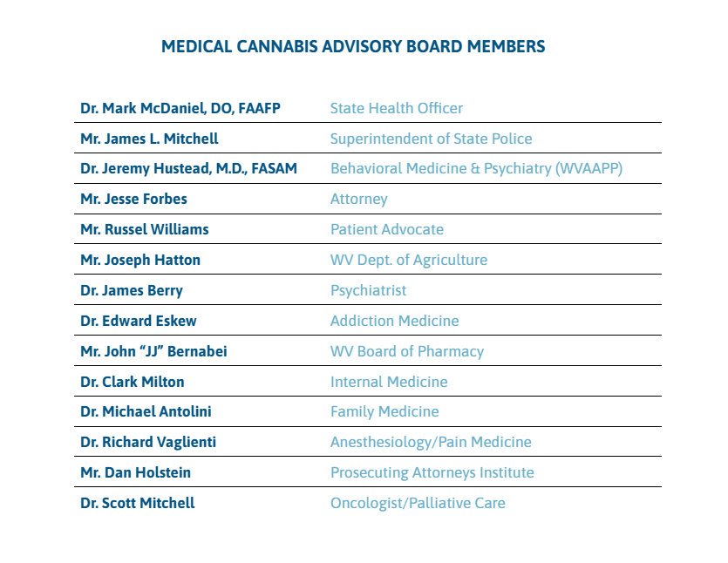
Task: Select Dr. Clark Milton's name
Action: click(x=133, y=382)
